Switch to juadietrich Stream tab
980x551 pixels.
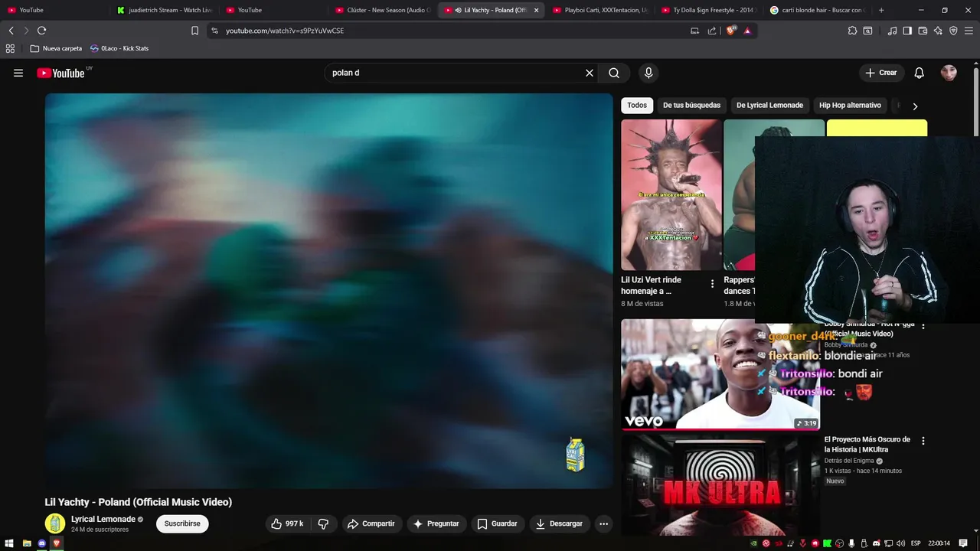coord(163,10)
